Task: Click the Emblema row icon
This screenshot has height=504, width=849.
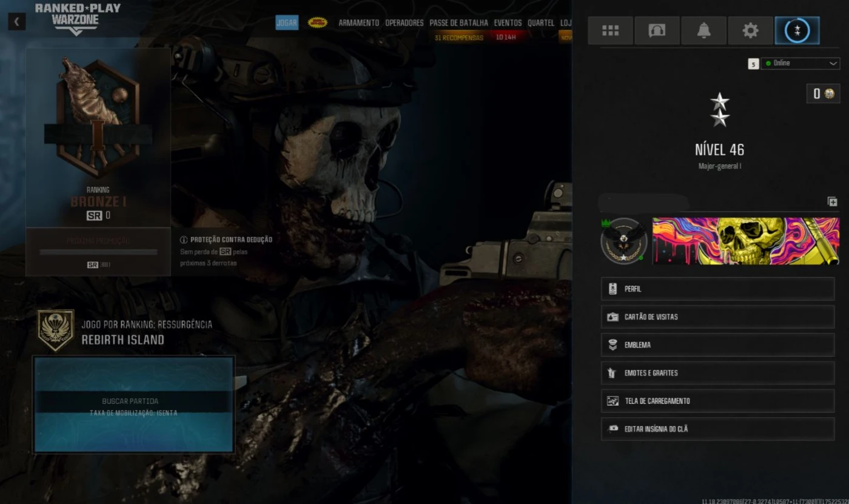Action: click(x=612, y=344)
